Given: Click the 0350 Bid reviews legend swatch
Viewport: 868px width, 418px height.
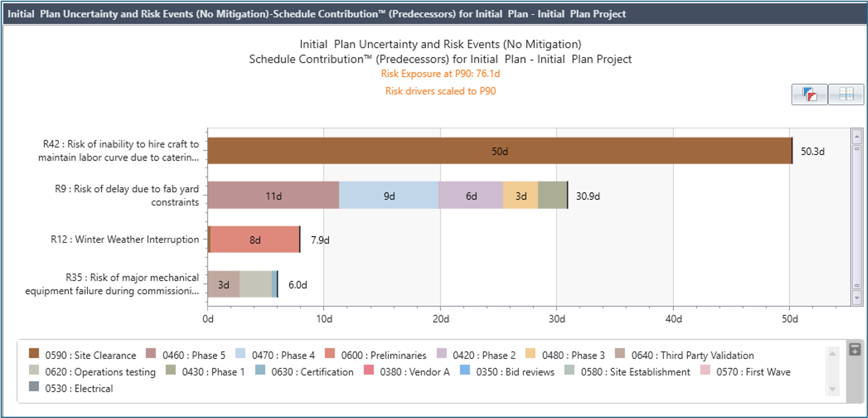Looking at the screenshot, I should (x=465, y=371).
